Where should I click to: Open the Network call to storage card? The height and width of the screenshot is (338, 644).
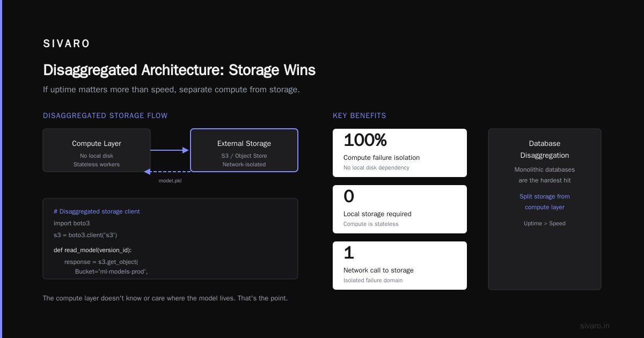400,266
